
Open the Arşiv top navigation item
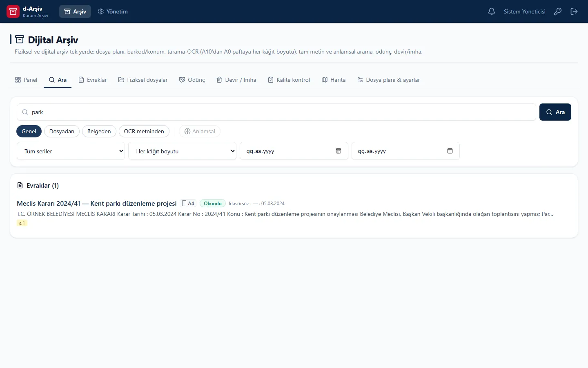(75, 11)
